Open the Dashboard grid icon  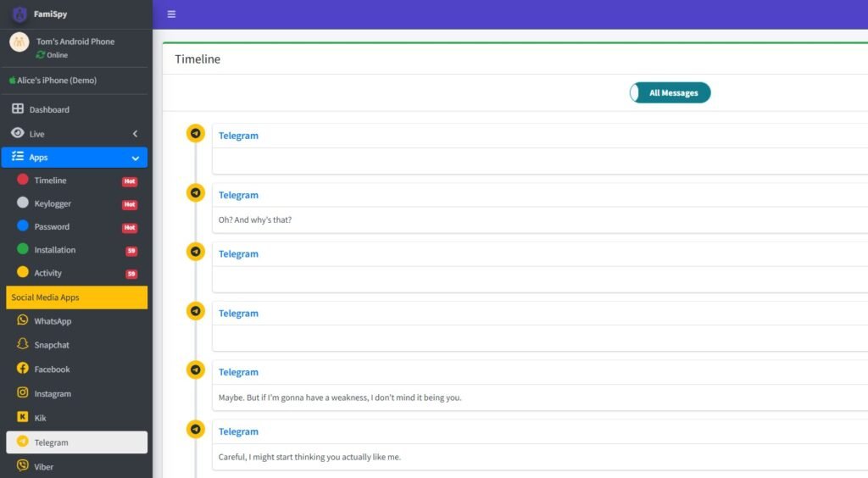click(18, 108)
